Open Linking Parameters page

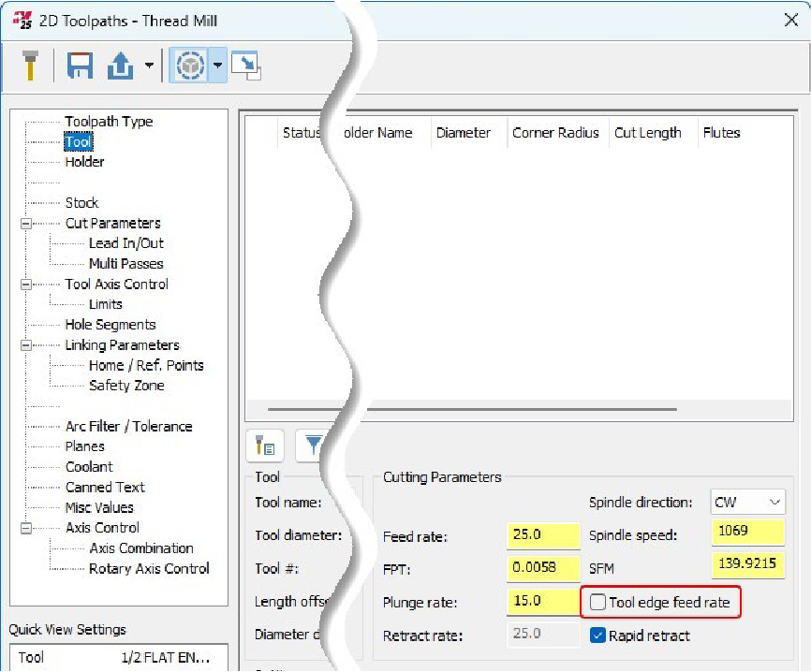point(122,345)
